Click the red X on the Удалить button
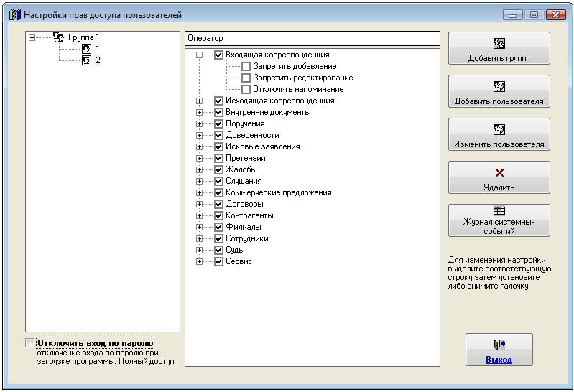 (x=499, y=172)
